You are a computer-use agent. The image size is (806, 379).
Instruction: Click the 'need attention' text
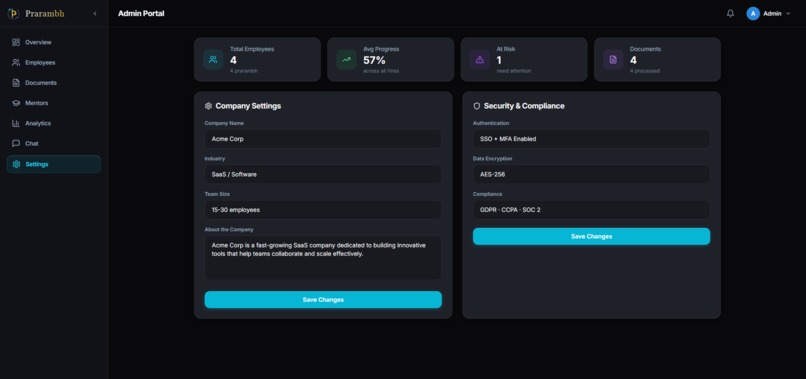[514, 71]
